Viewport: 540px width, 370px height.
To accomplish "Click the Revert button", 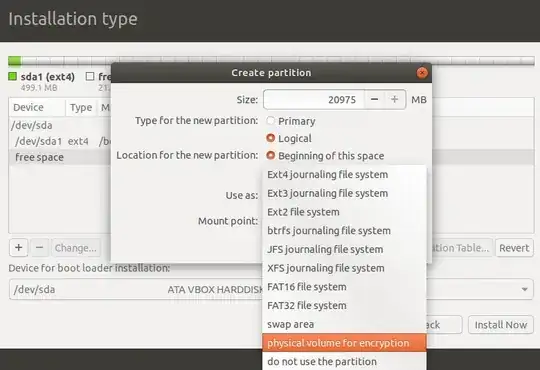I will pos(514,248).
